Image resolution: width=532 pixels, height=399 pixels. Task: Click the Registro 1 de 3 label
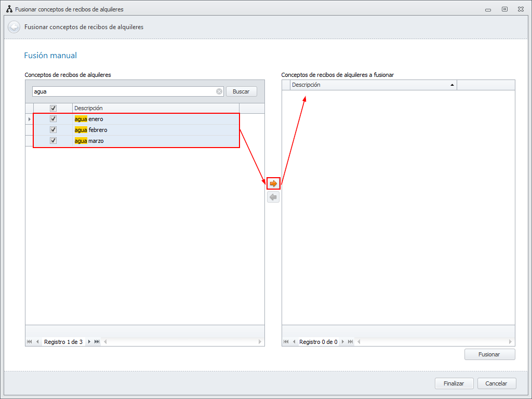click(63, 342)
